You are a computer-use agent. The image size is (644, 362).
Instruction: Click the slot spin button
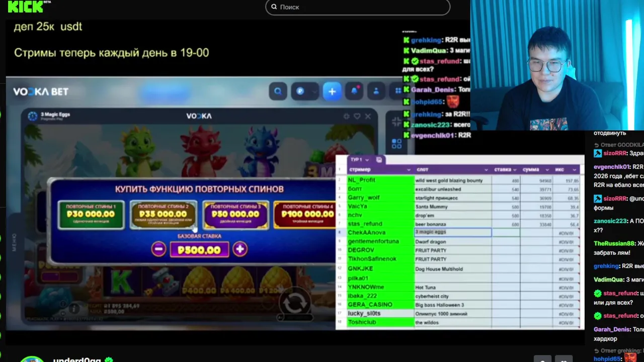click(295, 303)
